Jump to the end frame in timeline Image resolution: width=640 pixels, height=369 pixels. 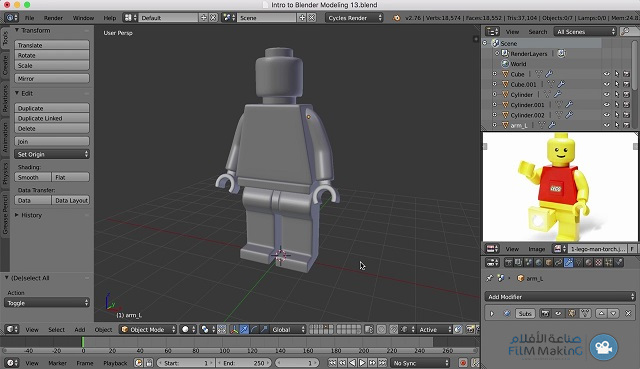click(x=382, y=362)
